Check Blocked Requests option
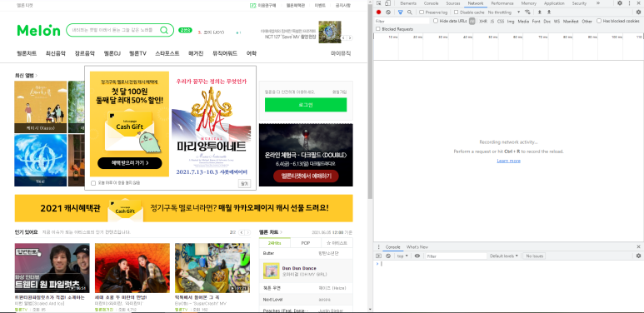Screen dimensions: 644x313 click(x=378, y=29)
